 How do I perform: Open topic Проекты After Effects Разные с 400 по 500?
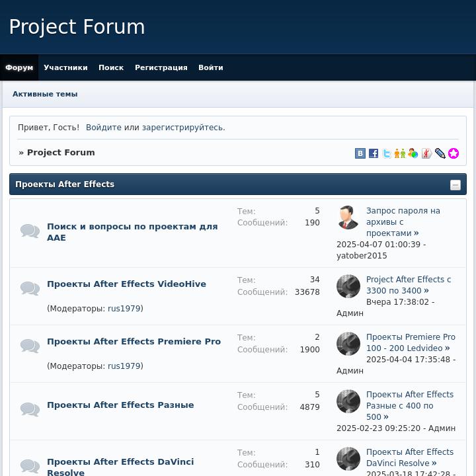[x=410, y=405]
